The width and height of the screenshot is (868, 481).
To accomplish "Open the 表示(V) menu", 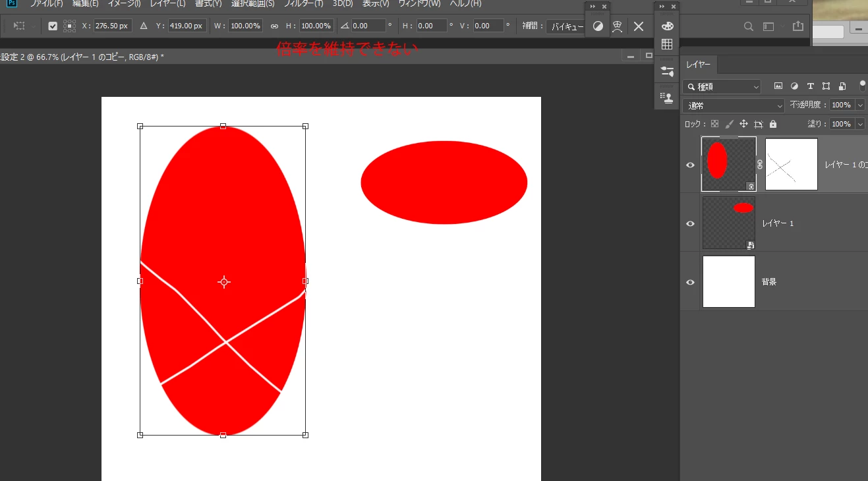I will [376, 3].
